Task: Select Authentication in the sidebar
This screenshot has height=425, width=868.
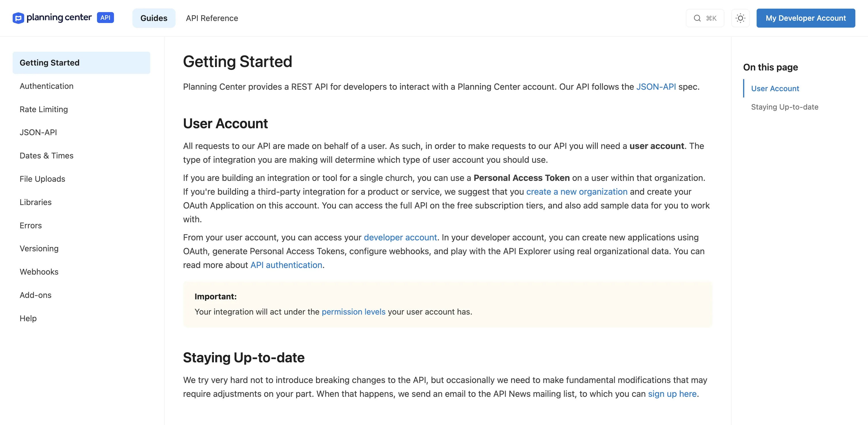Action: 47,86
